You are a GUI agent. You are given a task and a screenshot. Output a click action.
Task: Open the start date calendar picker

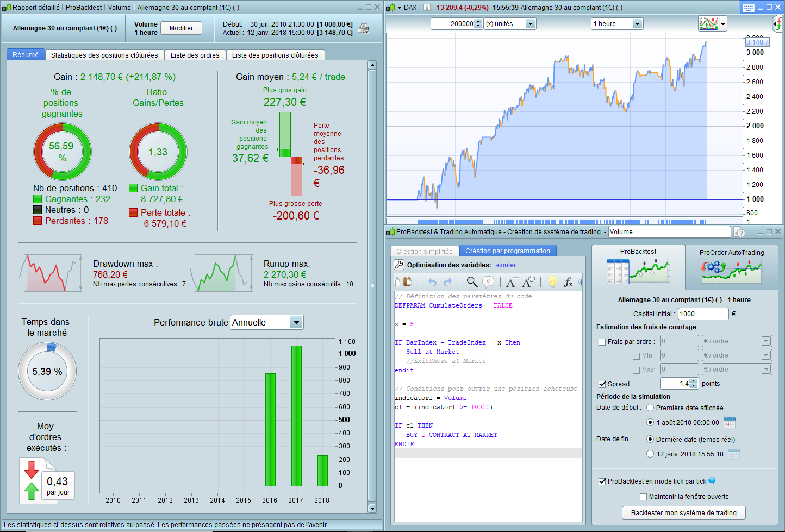point(730,422)
